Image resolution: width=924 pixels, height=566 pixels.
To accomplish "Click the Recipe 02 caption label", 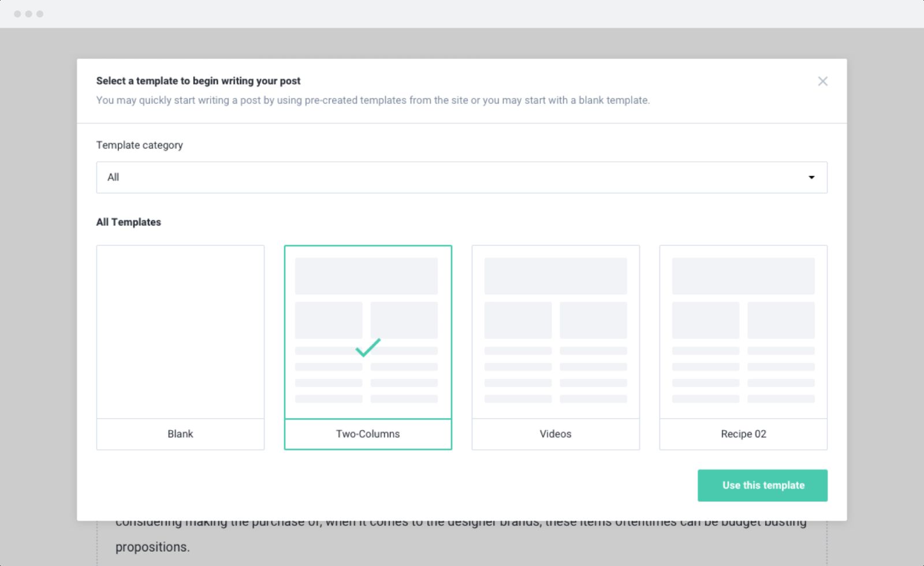I will [743, 434].
